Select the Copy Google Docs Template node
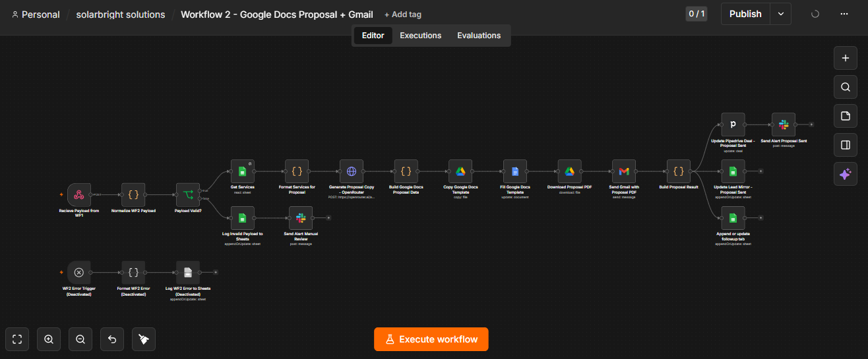 [x=460, y=171]
